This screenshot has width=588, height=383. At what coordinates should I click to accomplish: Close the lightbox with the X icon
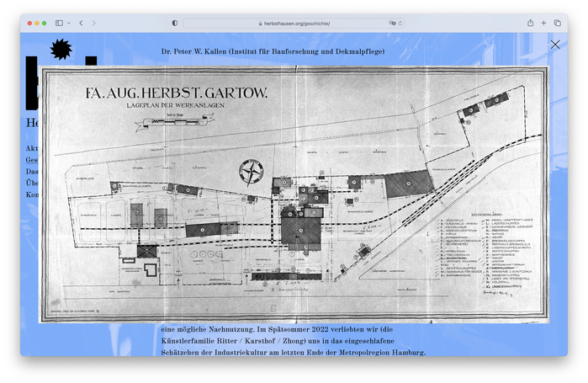pos(555,45)
